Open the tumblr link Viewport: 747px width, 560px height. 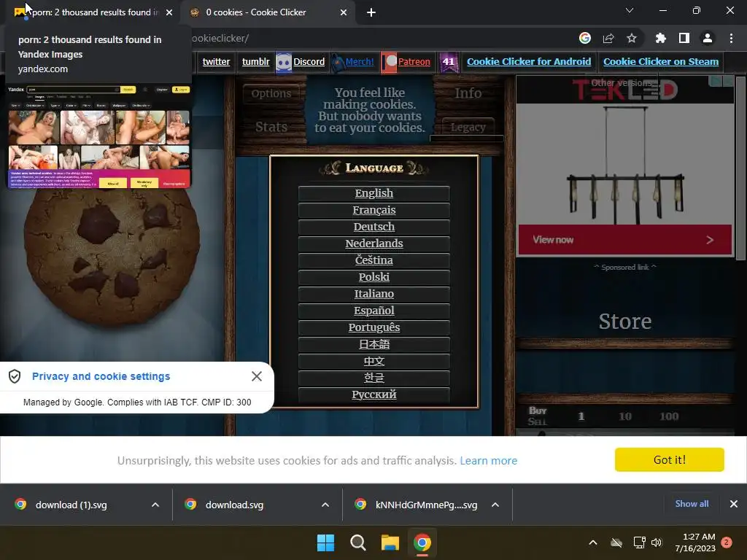[256, 62]
